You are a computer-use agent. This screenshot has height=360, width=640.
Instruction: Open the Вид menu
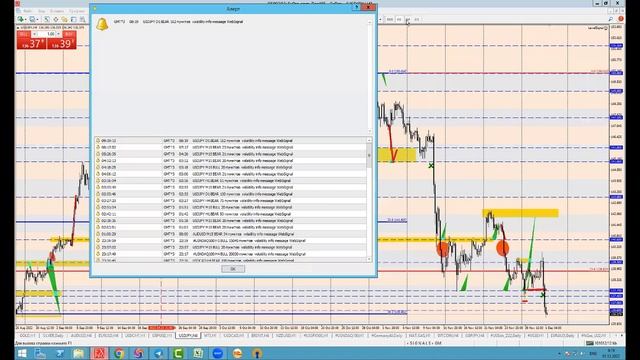point(42,11)
